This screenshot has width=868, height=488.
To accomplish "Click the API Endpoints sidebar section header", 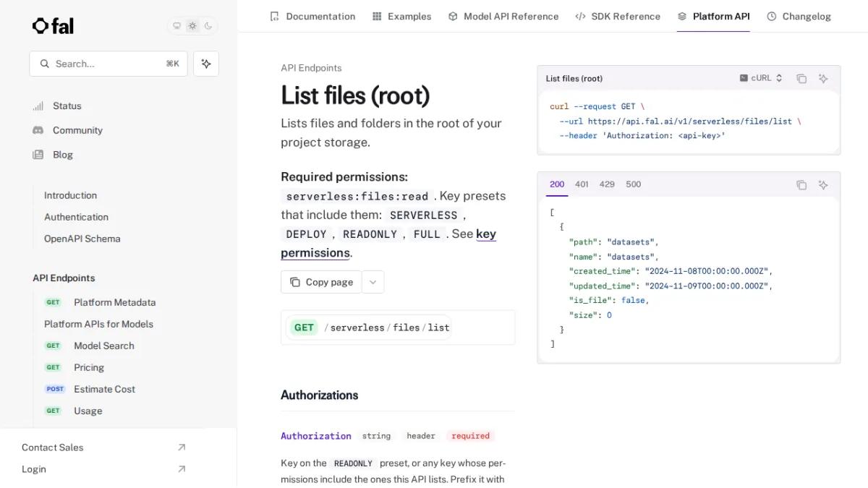I will [64, 278].
